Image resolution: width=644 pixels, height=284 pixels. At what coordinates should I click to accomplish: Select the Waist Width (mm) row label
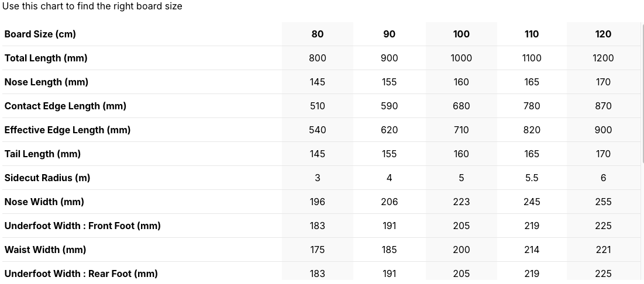[x=45, y=250]
